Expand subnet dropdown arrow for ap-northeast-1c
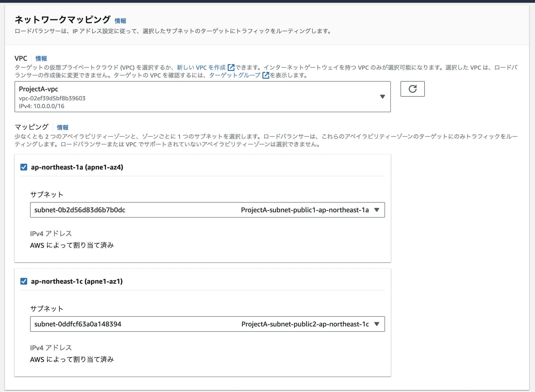This screenshot has height=392, width=535. tap(376, 324)
